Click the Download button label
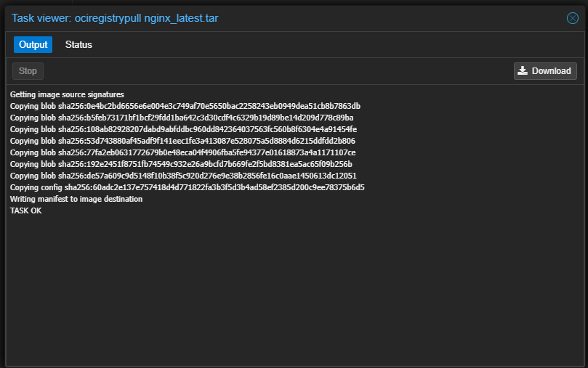588x368 pixels. point(551,71)
